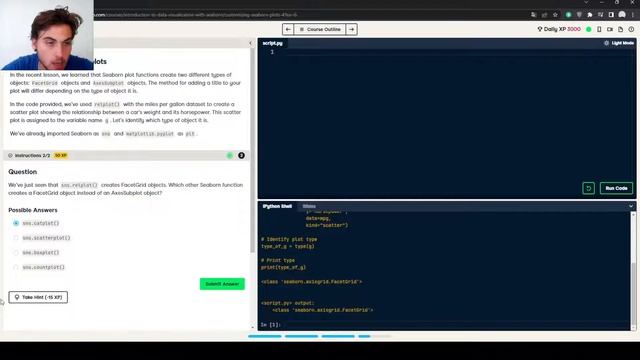Click the green status dot in header
The height and width of the screenshot is (360, 640).
click(x=589, y=29)
